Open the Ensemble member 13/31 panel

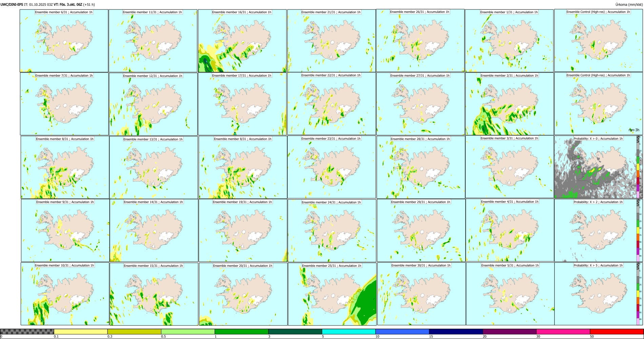click(154, 167)
